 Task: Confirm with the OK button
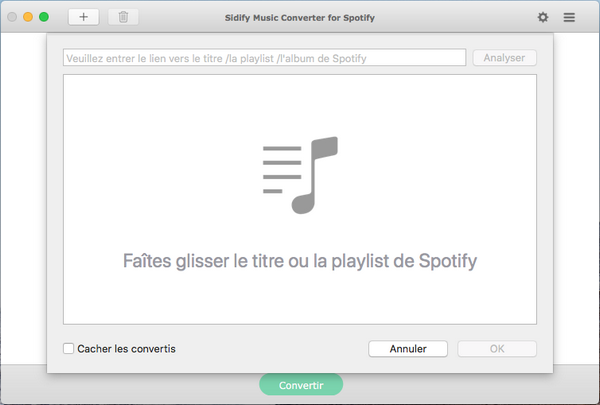[497, 349]
